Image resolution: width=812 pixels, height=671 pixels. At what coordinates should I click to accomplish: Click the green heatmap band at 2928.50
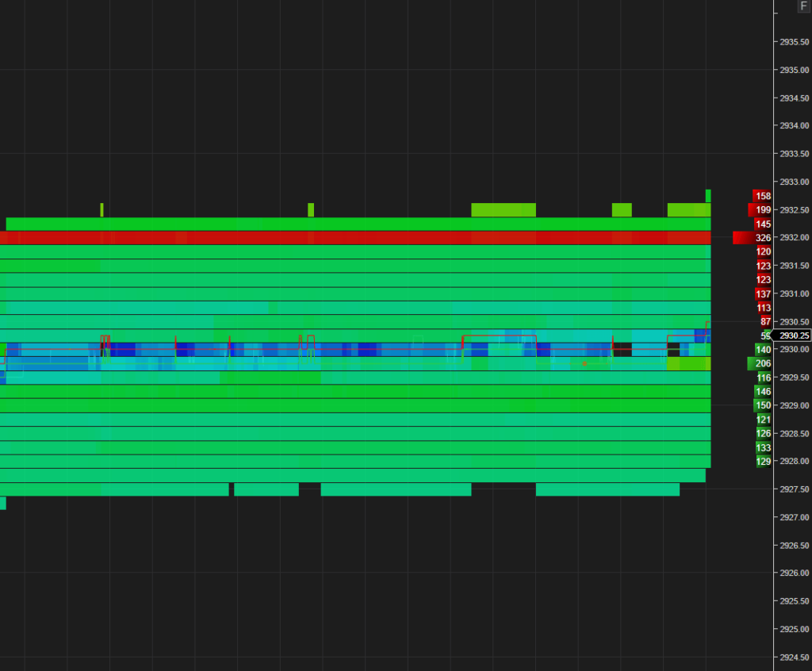[x=357, y=433]
